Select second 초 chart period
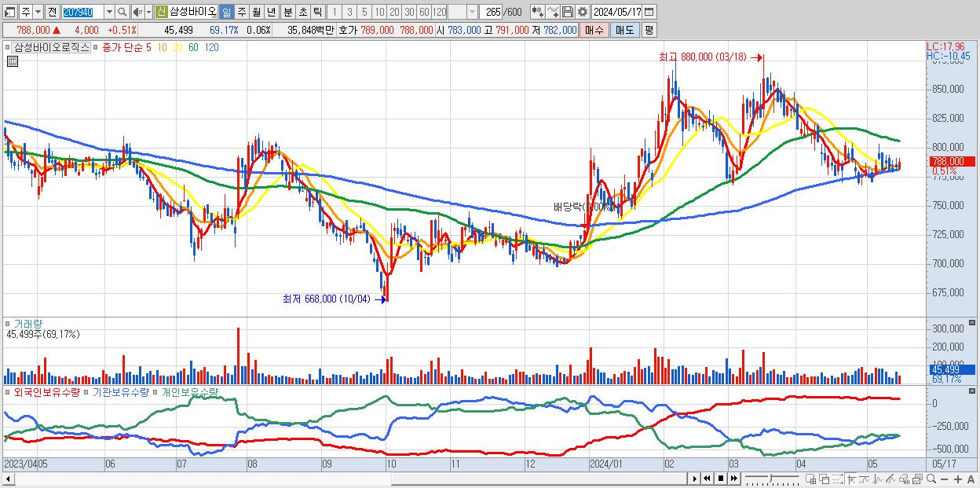The height and width of the screenshot is (488, 980). click(302, 13)
